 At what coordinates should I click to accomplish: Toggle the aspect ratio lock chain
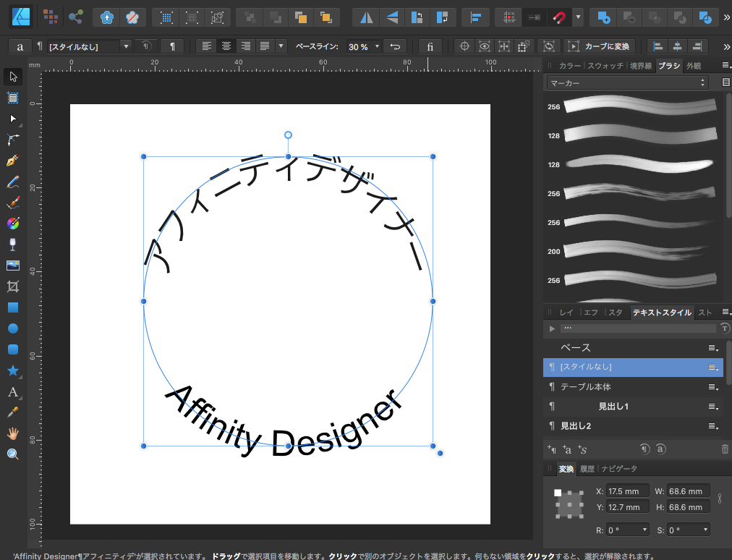click(x=719, y=499)
